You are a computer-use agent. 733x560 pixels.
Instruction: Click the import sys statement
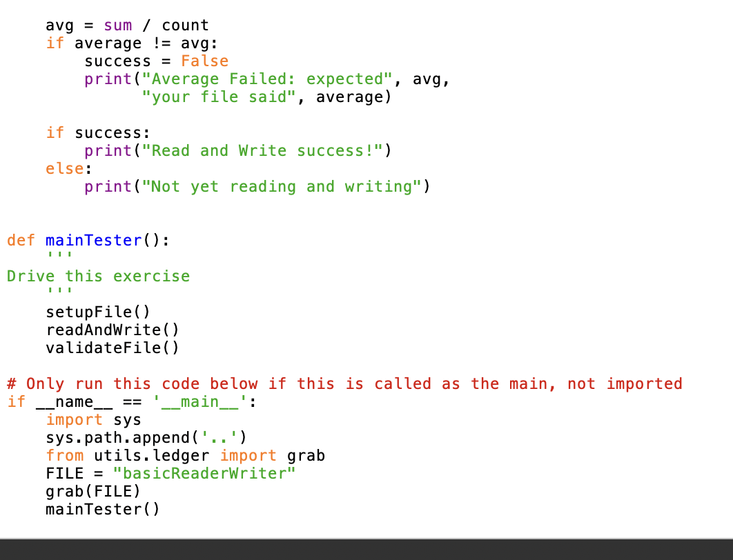pyautogui.click(x=92, y=419)
